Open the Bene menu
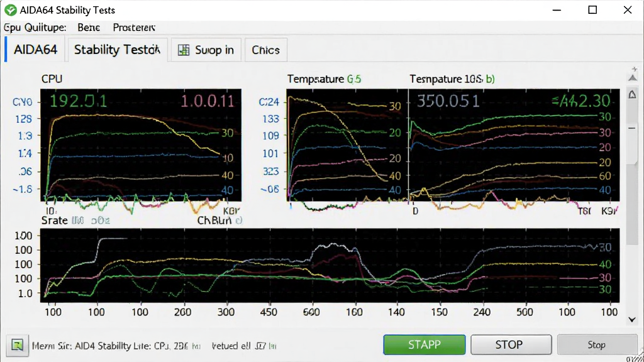Viewport: 644px width, 362px height. point(89,28)
